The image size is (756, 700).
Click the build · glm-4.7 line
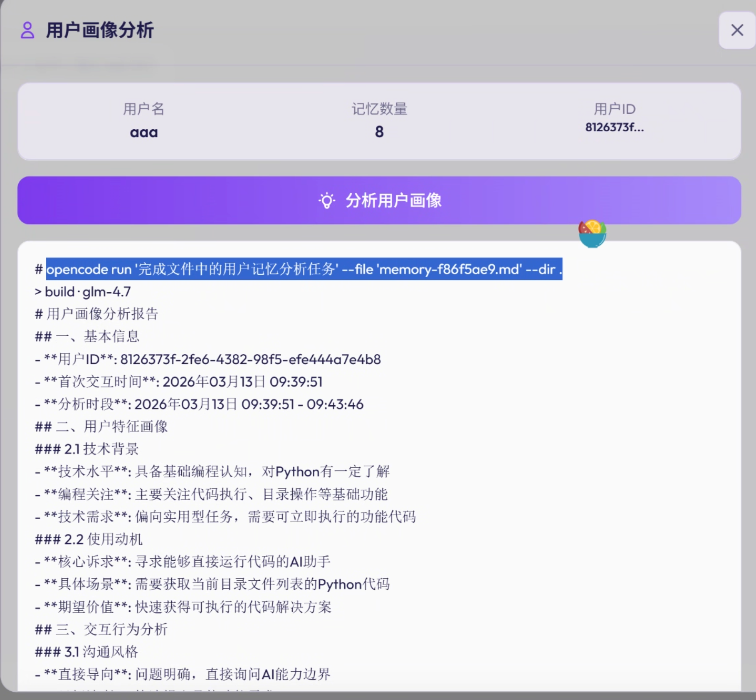(x=88, y=292)
